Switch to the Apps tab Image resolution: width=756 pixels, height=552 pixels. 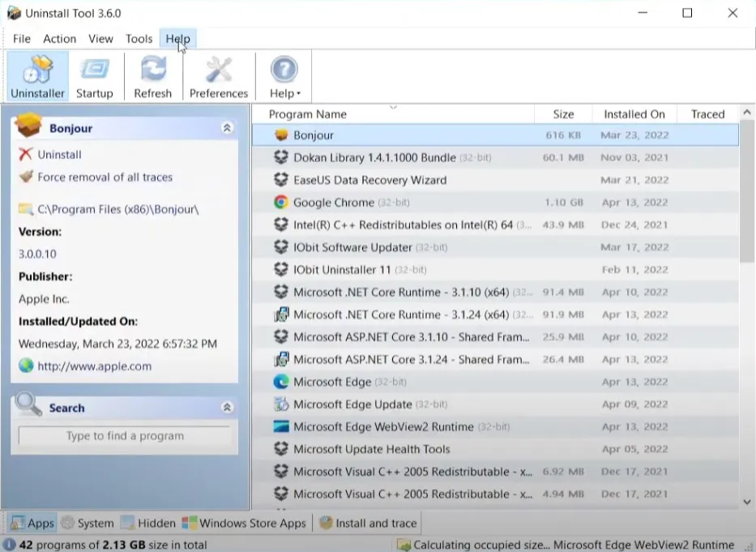pos(32,523)
